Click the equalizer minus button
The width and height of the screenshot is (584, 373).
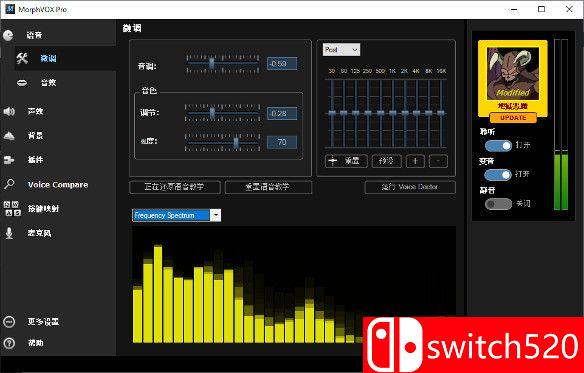point(438,161)
